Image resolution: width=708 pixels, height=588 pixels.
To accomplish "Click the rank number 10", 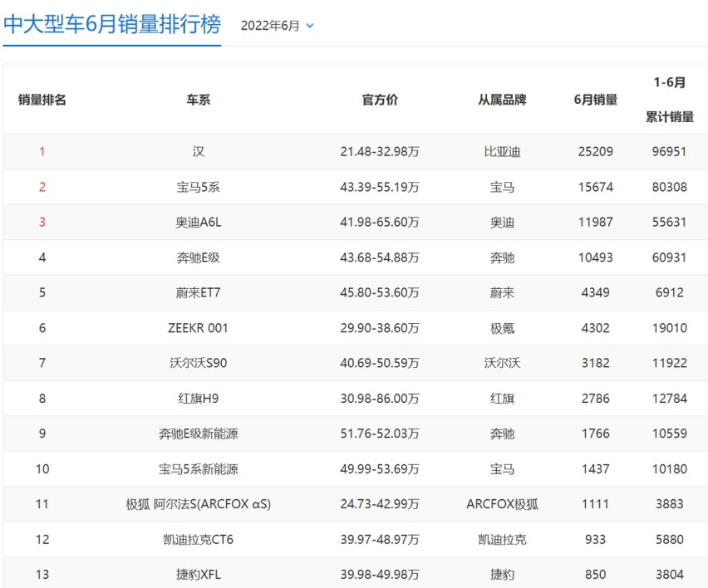I will click(x=42, y=469).
